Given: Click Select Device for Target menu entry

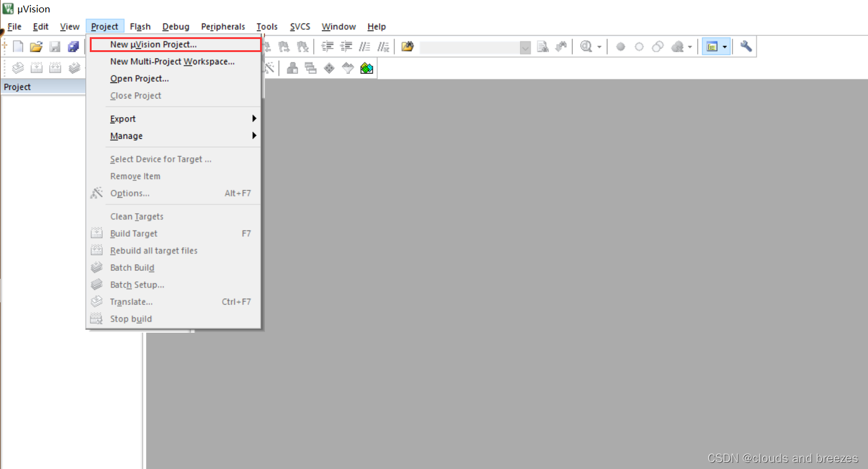Looking at the screenshot, I should click(x=173, y=159).
